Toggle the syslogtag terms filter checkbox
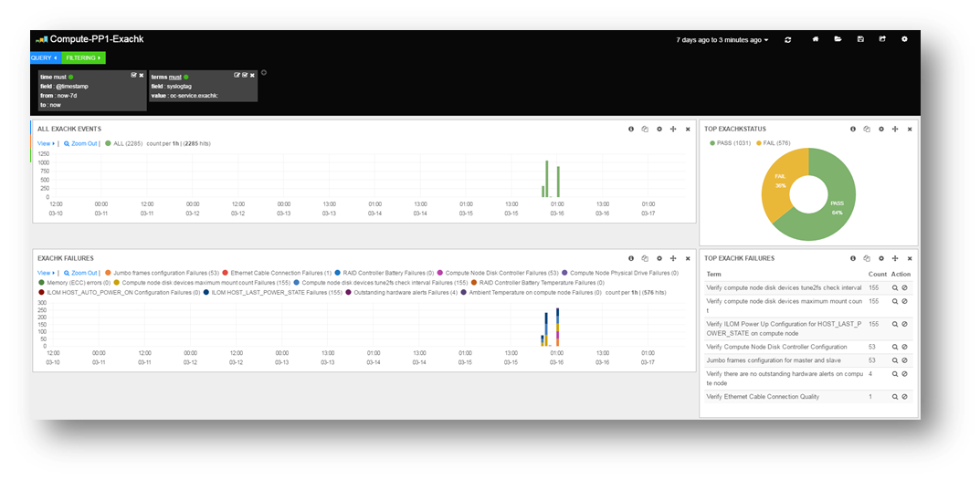The width and height of the screenshot is (980, 479). tap(245, 75)
